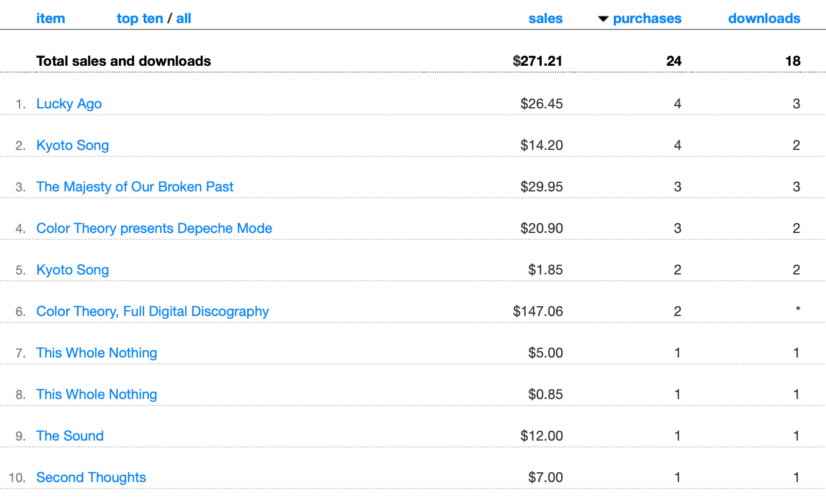Switch to the top ten view
This screenshot has height=504, width=826.
coord(140,18)
